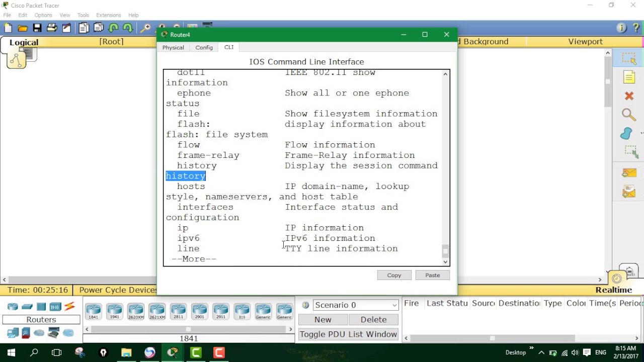The height and width of the screenshot is (362, 644).
Task: Click the CLI scrollbar down arrow
Action: click(x=445, y=261)
